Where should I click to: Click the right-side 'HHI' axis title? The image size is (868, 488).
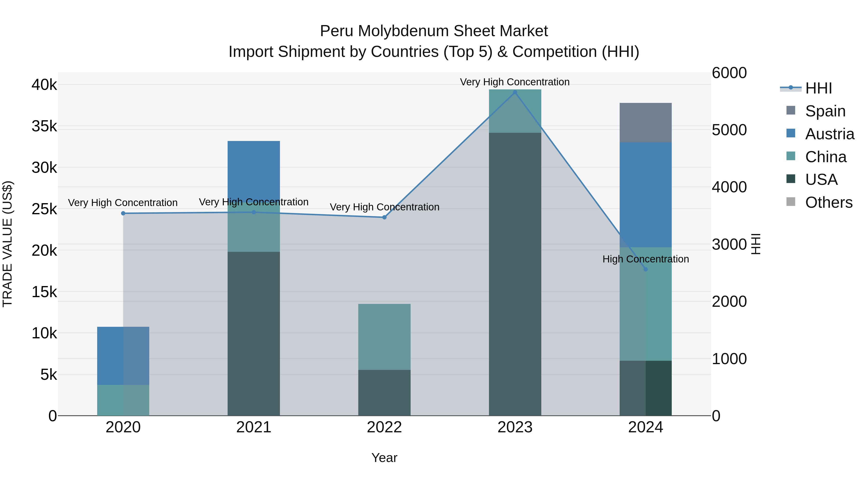pos(756,244)
